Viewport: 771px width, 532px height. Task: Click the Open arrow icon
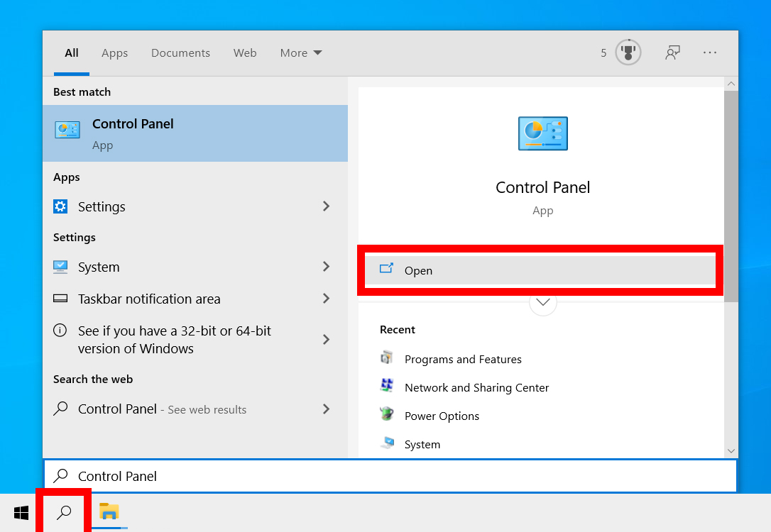(x=386, y=268)
